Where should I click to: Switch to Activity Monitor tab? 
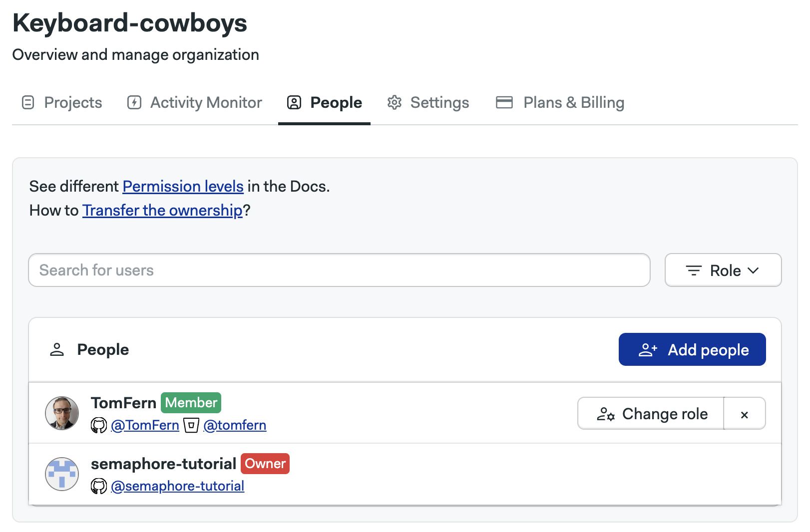tap(194, 102)
